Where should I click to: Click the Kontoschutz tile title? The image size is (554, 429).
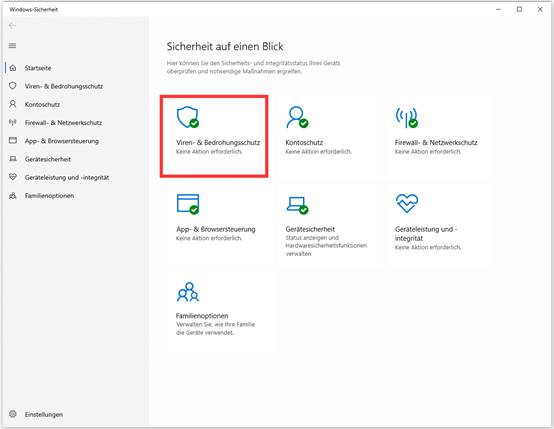(304, 142)
